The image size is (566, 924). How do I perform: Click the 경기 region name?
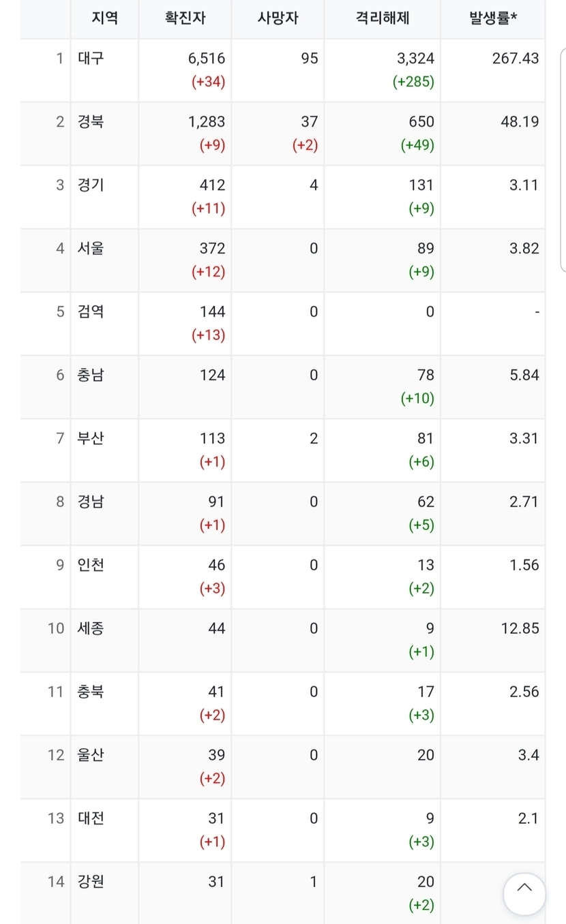[x=91, y=185]
